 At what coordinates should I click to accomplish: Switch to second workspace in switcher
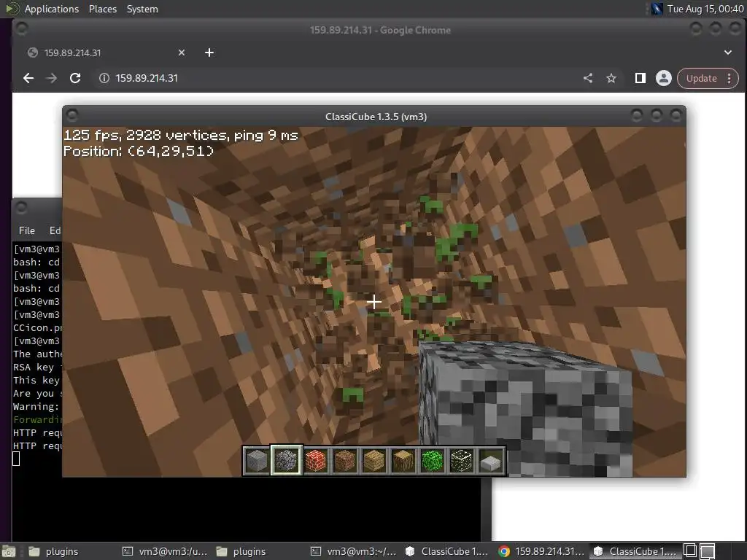pos(708,551)
